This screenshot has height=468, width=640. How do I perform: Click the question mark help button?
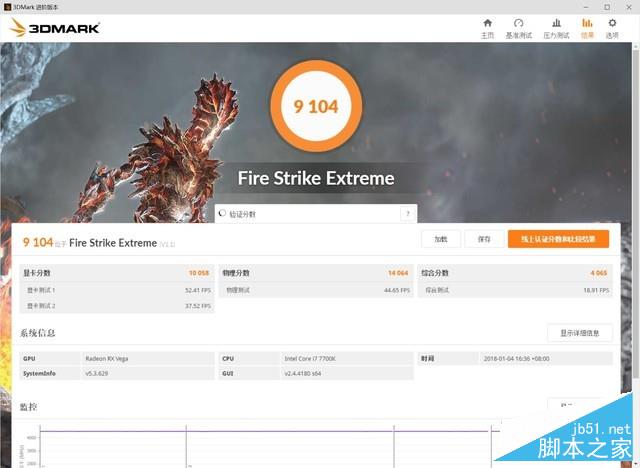(408, 214)
